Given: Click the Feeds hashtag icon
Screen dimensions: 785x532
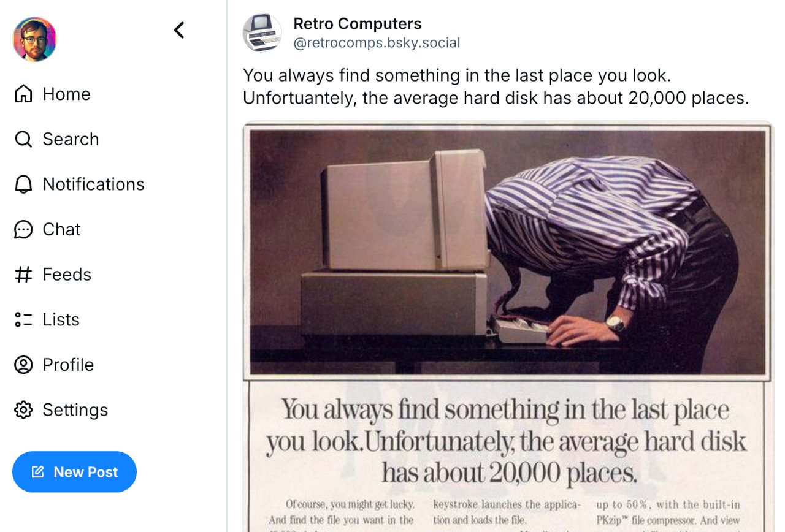Looking at the screenshot, I should [23, 275].
